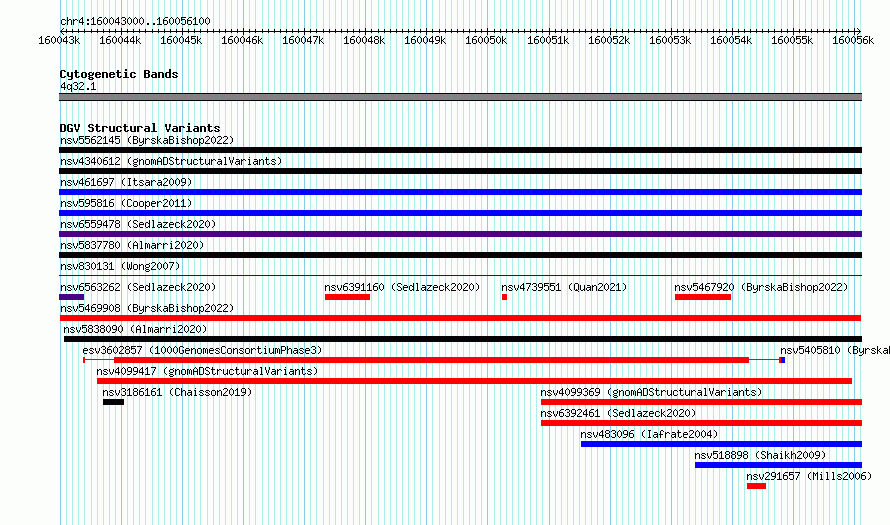
Task: Click the small red nsv4739551 (Quan2021) marker
Action: [x=504, y=297]
